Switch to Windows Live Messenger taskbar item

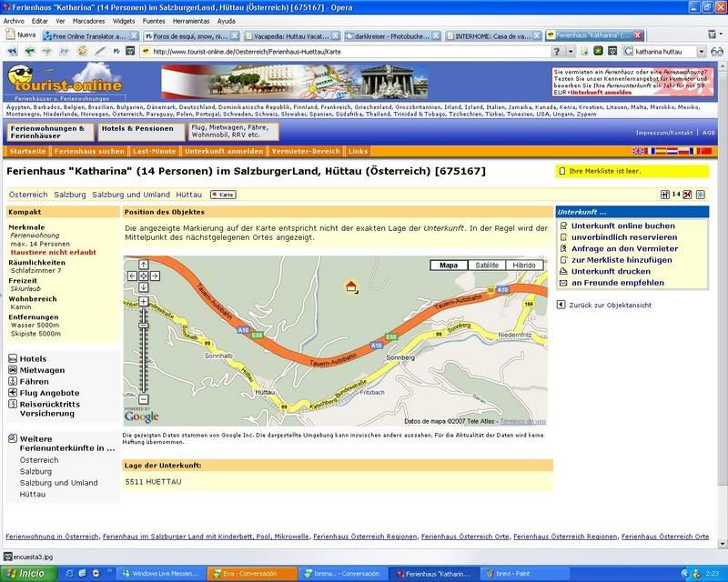click(x=160, y=574)
